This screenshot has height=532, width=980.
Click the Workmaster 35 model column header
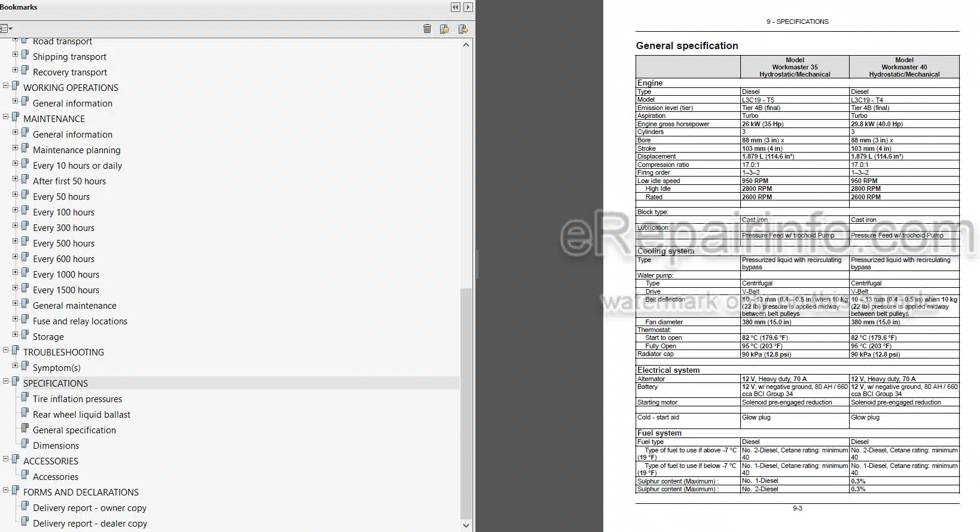click(795, 67)
